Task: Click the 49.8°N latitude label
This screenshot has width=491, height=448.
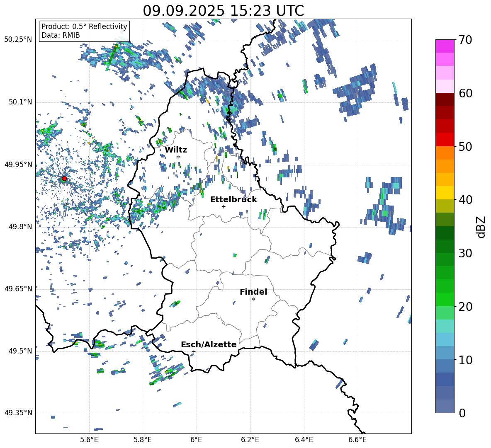Action: point(20,226)
